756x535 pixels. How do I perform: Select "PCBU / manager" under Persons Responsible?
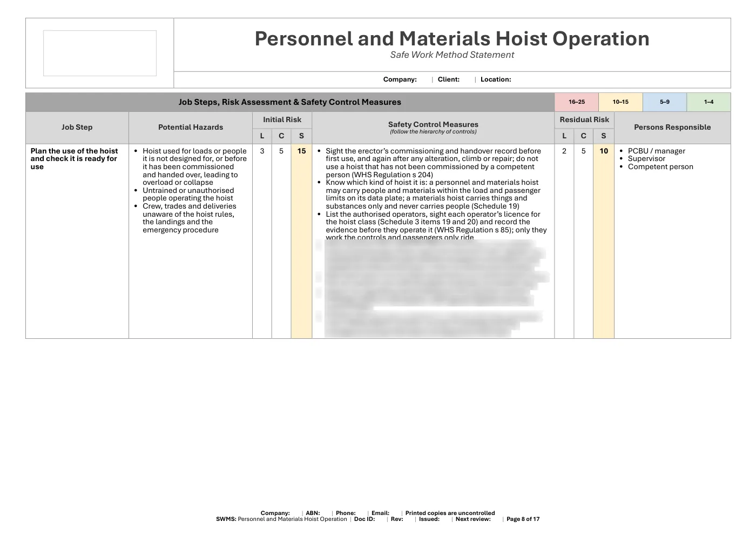click(656, 151)
